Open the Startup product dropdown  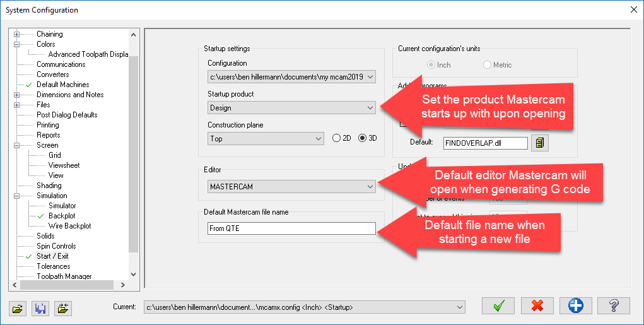point(291,108)
